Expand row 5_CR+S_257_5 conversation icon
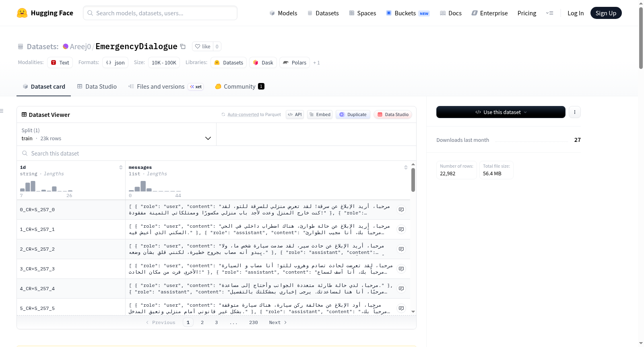This screenshot has width=644, height=347. [401, 308]
